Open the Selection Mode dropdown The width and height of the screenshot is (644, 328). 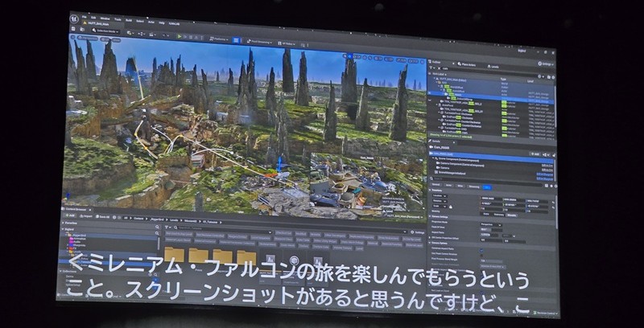tap(105, 31)
